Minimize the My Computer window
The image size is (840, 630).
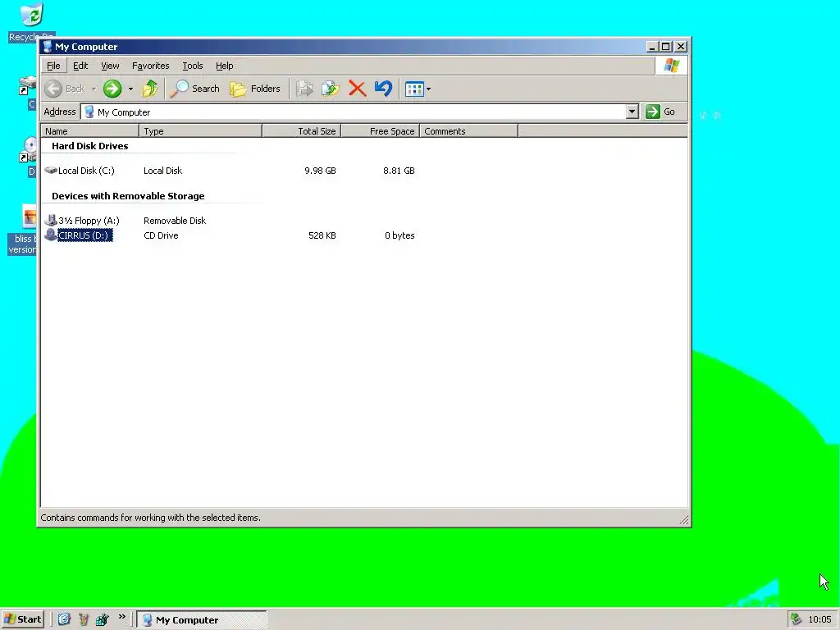pos(651,47)
